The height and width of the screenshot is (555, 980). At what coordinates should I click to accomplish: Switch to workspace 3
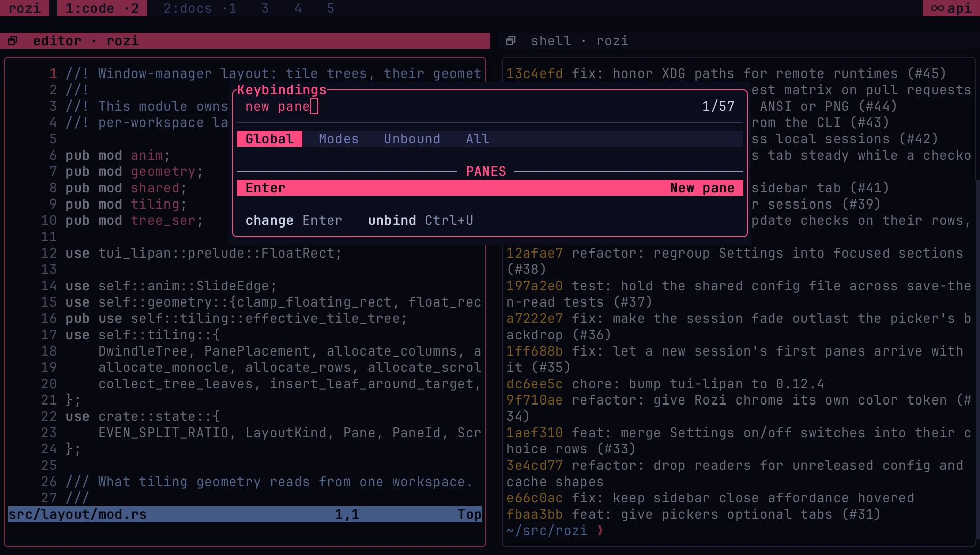coord(265,8)
